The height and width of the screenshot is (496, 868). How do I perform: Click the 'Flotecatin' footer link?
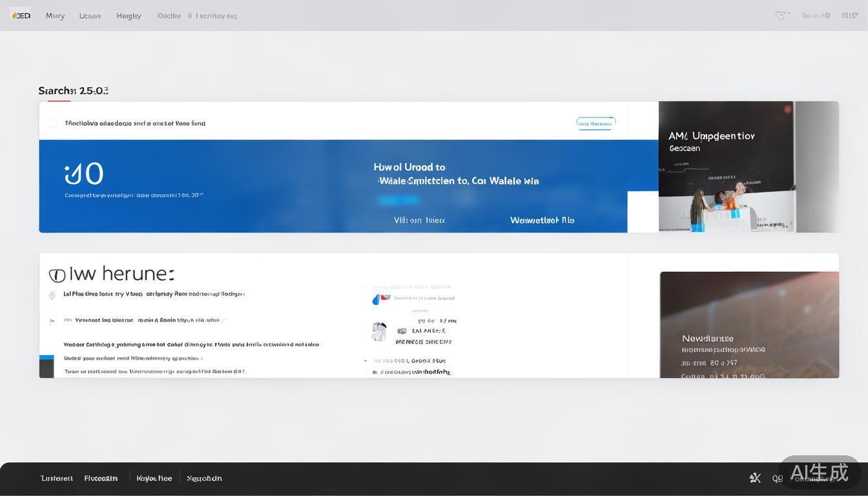101,478
